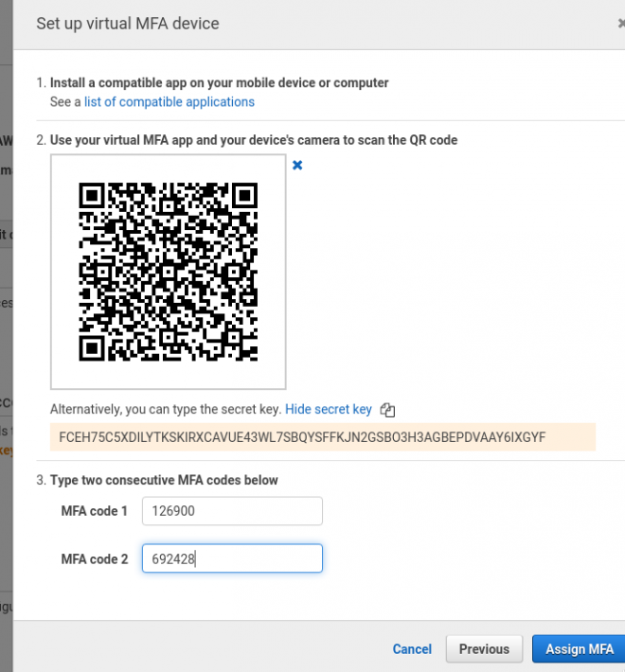Click the 'MFA code 2' label
Viewport: 625px width, 672px height.
pyautogui.click(x=94, y=559)
